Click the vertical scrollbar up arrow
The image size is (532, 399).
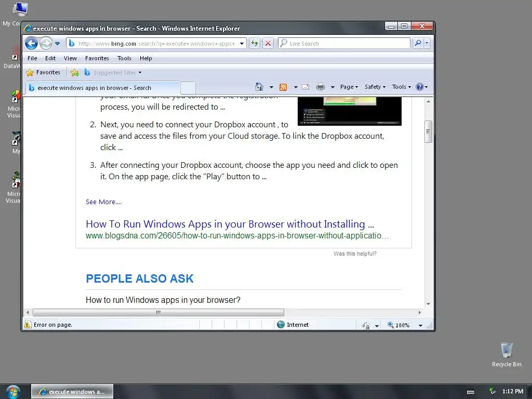tap(428, 101)
